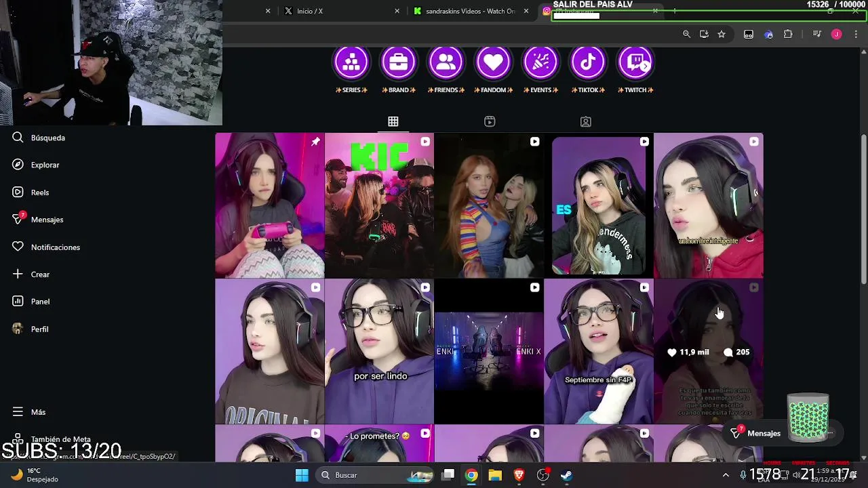Open Notificaciones in the sidebar

click(x=46, y=247)
